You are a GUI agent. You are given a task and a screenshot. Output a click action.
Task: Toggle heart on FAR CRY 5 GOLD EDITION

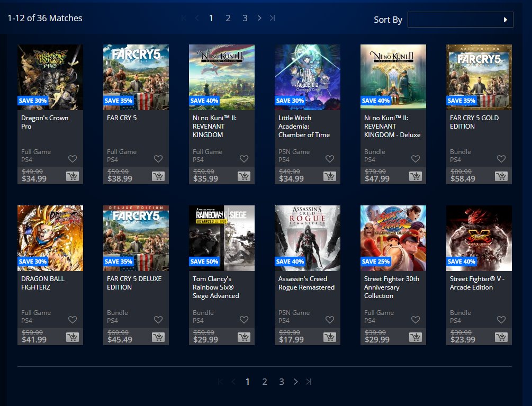coord(501,159)
